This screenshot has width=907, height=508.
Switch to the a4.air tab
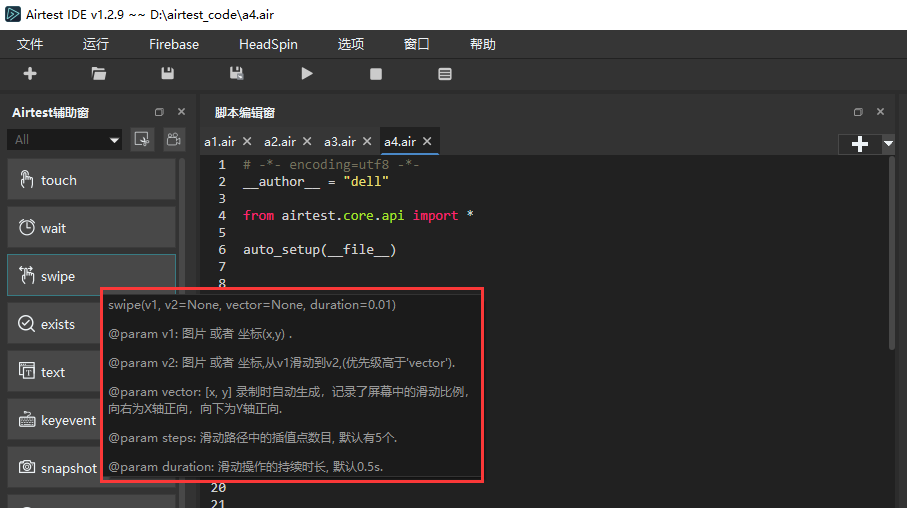coord(400,142)
